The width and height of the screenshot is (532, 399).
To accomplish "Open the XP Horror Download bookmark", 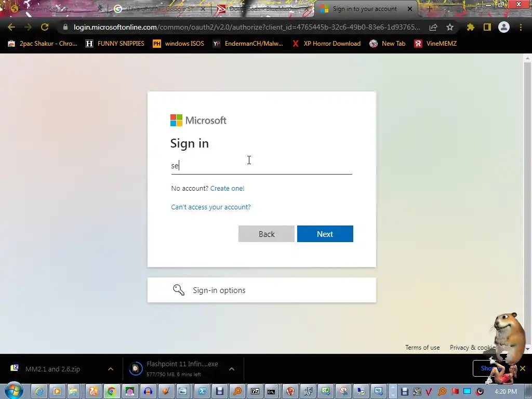I will coord(326,44).
